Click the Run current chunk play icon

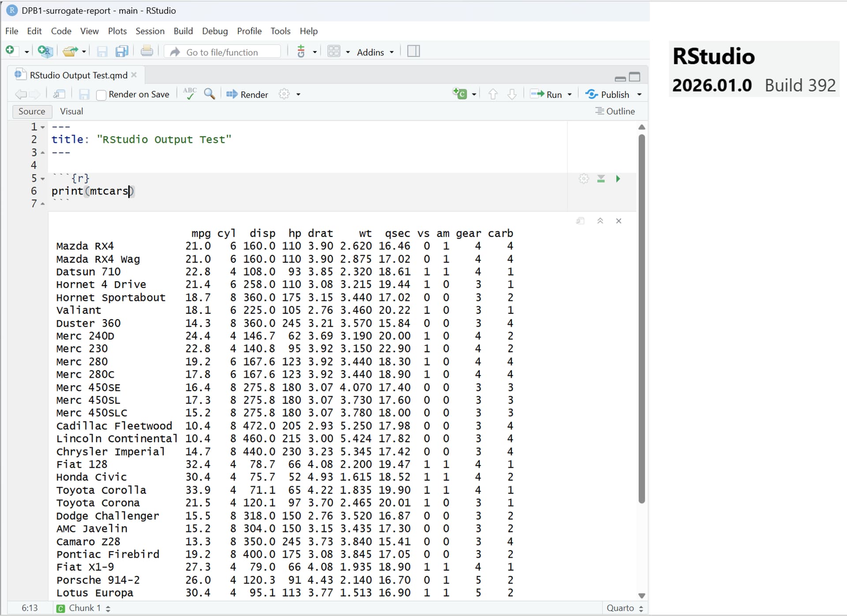tap(618, 179)
